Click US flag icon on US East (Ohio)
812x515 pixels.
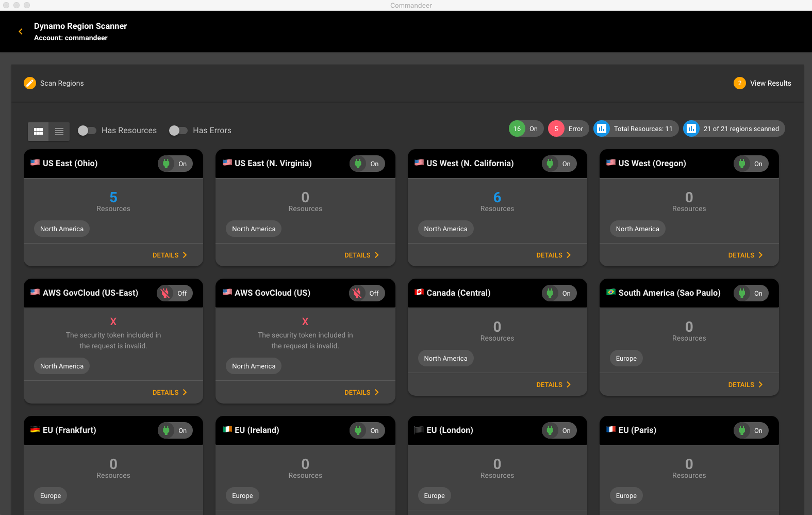click(x=35, y=163)
